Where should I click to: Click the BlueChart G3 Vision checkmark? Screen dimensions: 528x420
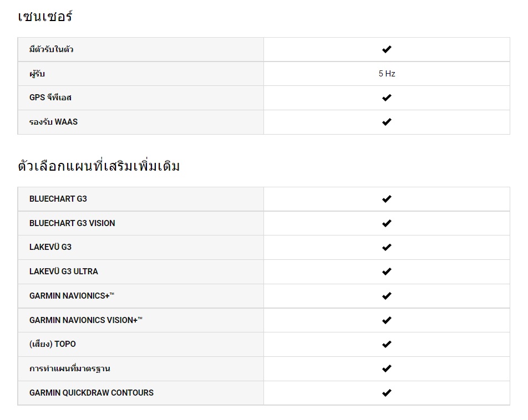click(x=387, y=223)
